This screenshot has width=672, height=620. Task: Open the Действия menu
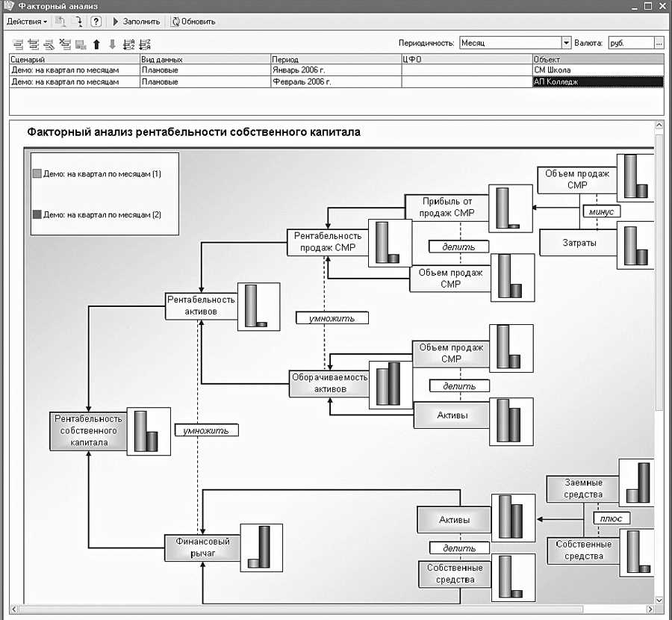[26, 22]
